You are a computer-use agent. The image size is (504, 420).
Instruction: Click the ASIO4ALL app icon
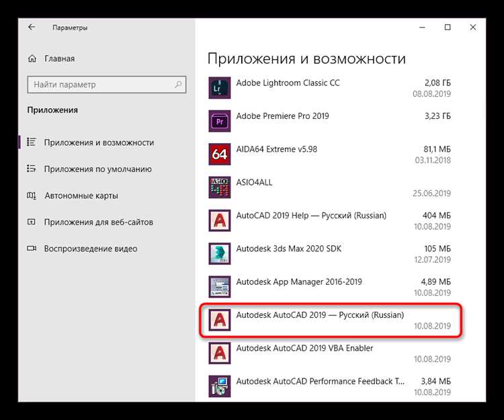tap(220, 187)
